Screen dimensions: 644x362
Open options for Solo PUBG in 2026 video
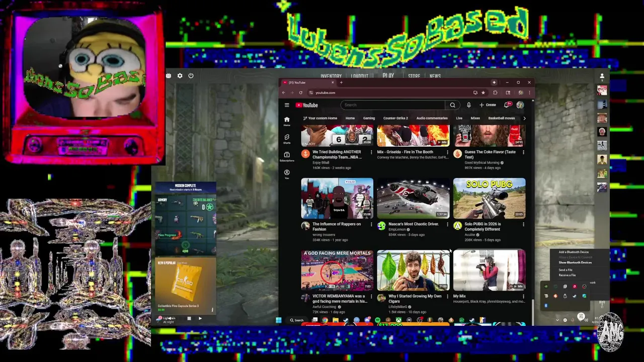(x=523, y=224)
